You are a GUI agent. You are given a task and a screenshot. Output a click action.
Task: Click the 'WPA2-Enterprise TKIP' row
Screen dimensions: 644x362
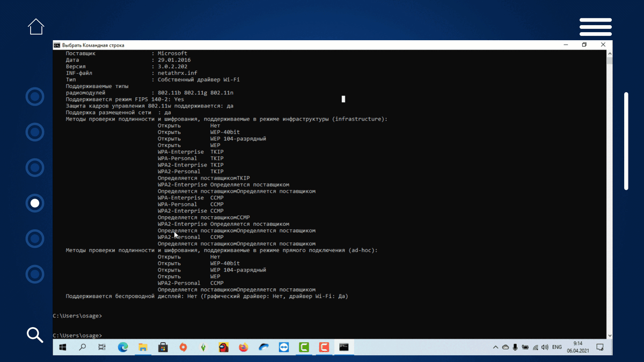click(191, 165)
